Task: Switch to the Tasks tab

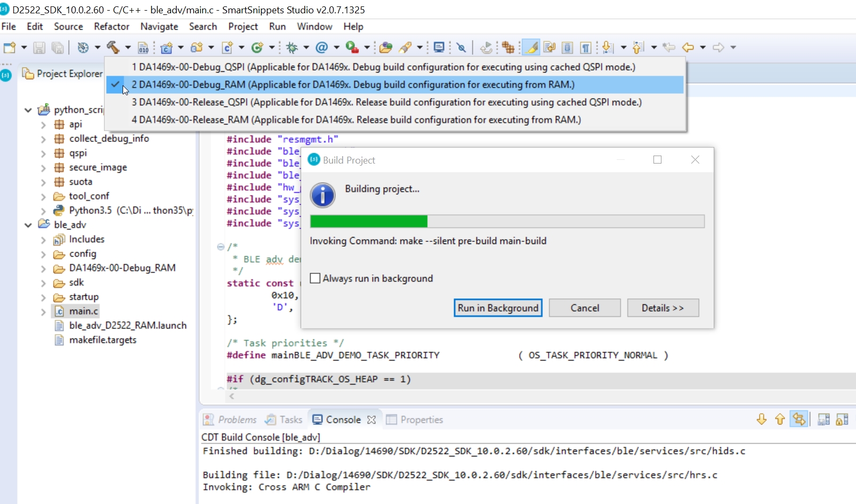Action: click(x=285, y=420)
